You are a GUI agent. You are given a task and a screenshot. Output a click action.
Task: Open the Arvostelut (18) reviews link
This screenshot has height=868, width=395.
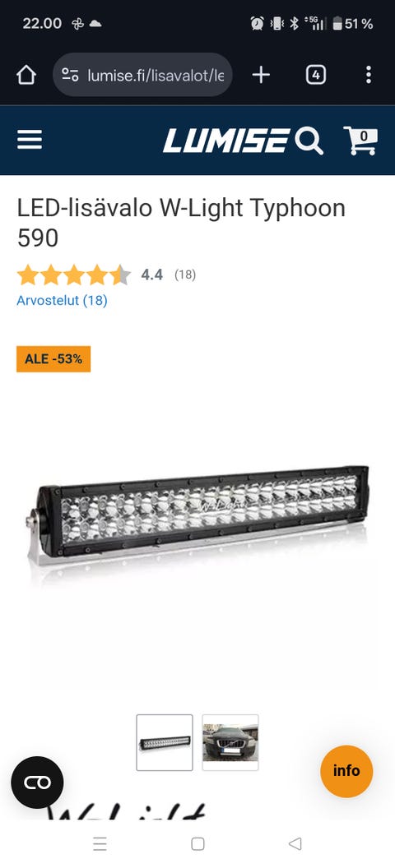[62, 301]
